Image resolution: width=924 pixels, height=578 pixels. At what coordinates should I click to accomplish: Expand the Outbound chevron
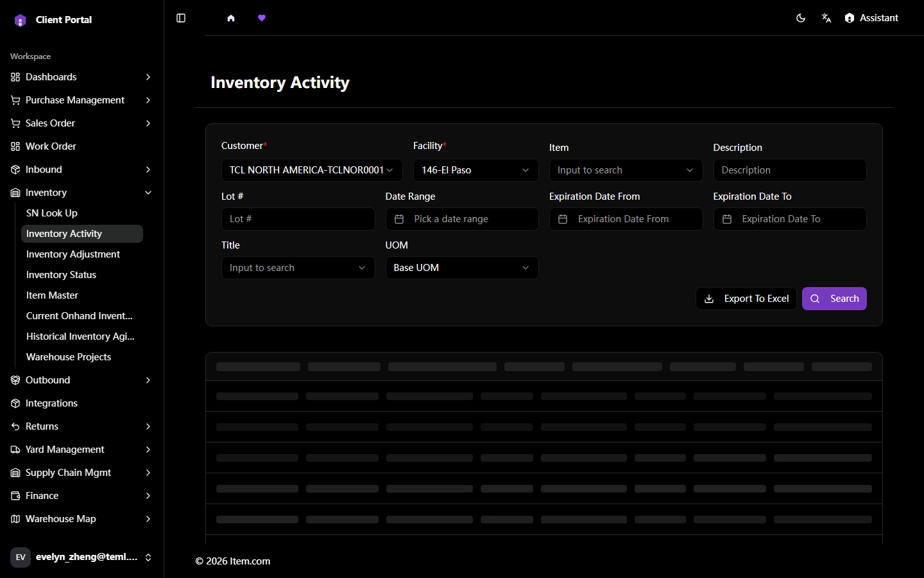(x=148, y=380)
